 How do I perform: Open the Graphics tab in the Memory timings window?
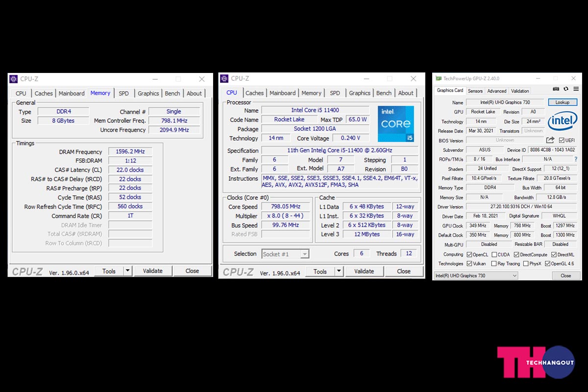point(148,93)
